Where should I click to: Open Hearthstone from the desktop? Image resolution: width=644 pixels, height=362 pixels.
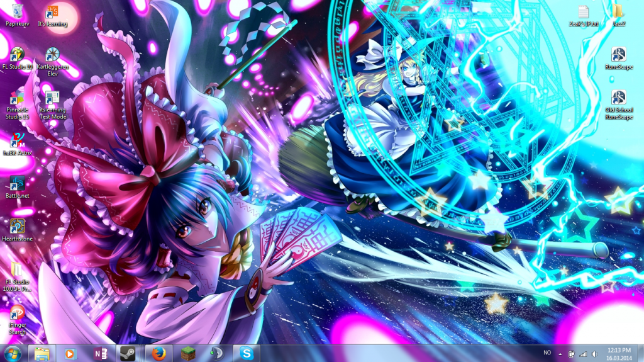(18, 226)
